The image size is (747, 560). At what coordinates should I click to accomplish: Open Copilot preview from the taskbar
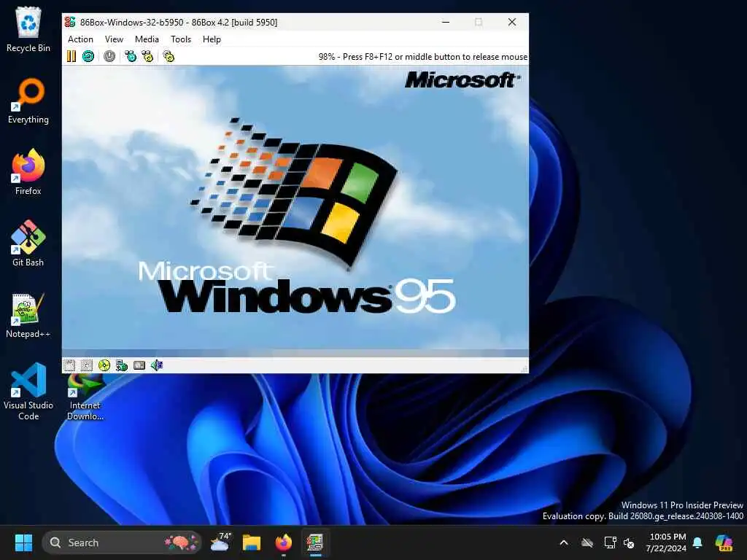click(724, 542)
